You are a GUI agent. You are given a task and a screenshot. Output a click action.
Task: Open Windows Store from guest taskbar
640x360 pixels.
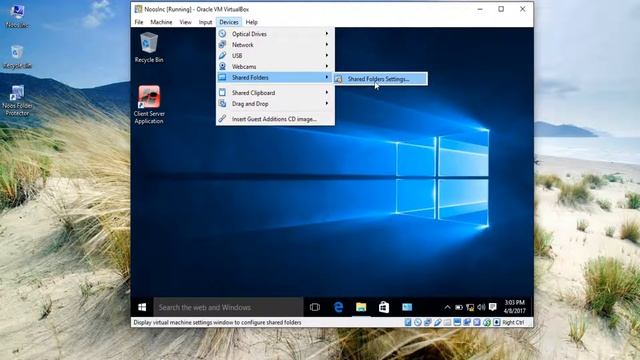point(384,307)
